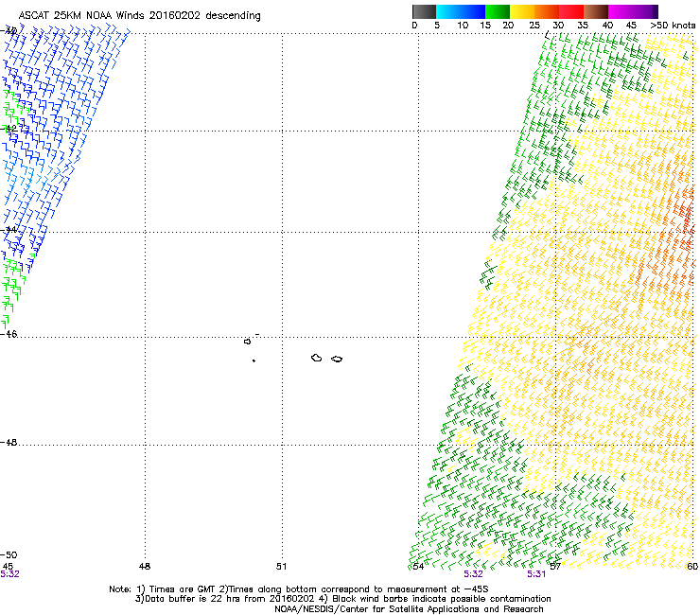This screenshot has width=700, height=615.
Task: Click the brown 35–40 knots legend segment
Action: click(596, 11)
